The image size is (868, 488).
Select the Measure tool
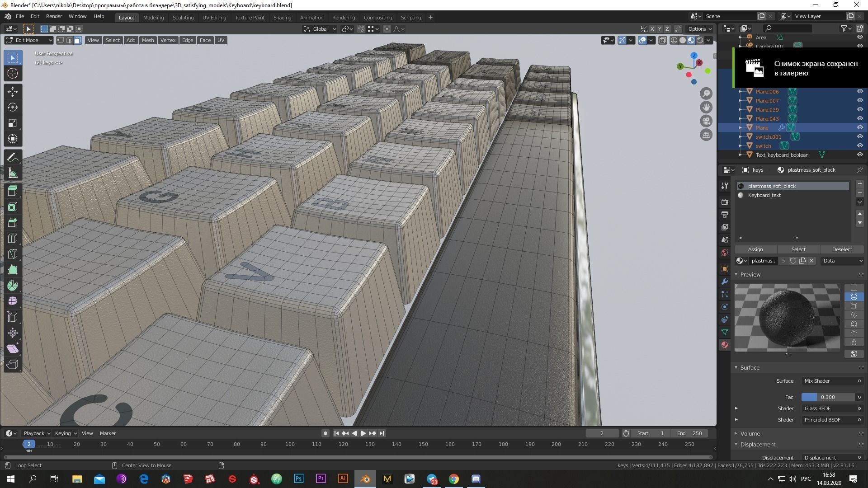[x=13, y=173]
